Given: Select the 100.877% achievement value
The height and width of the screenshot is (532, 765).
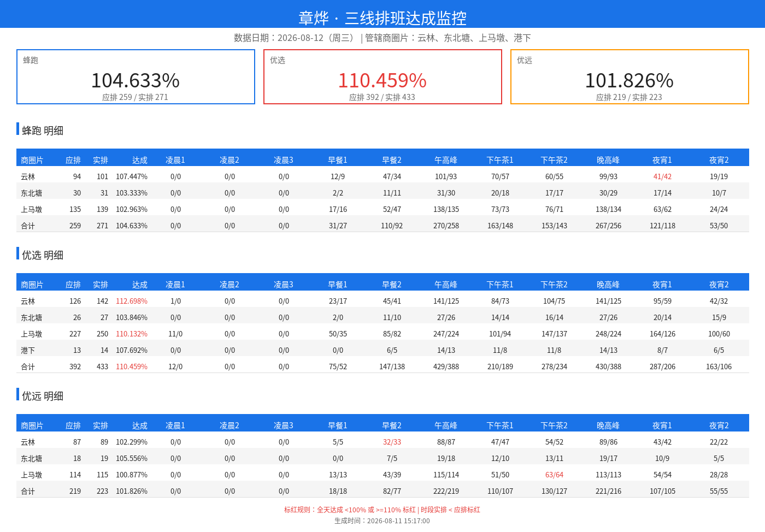Looking at the screenshot, I should click(x=132, y=475).
